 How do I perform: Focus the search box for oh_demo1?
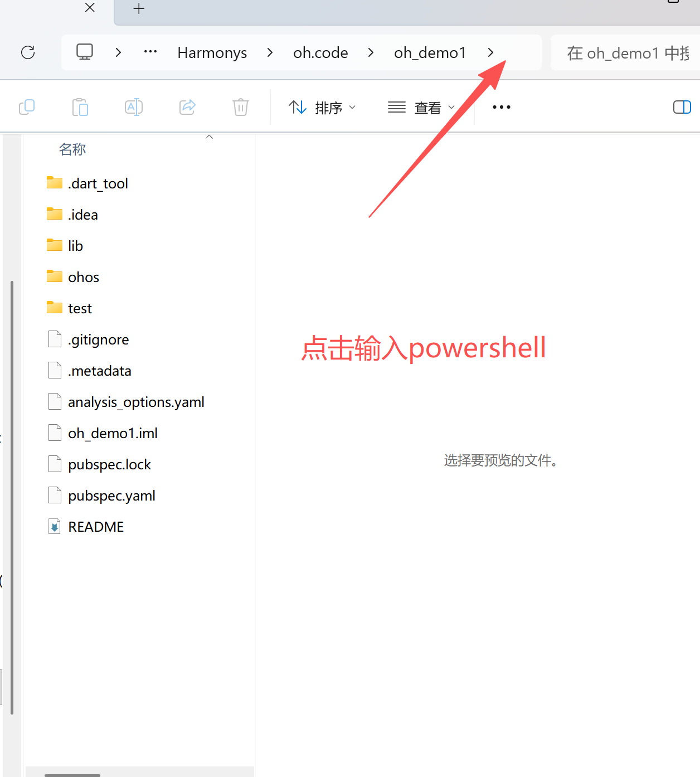(625, 52)
